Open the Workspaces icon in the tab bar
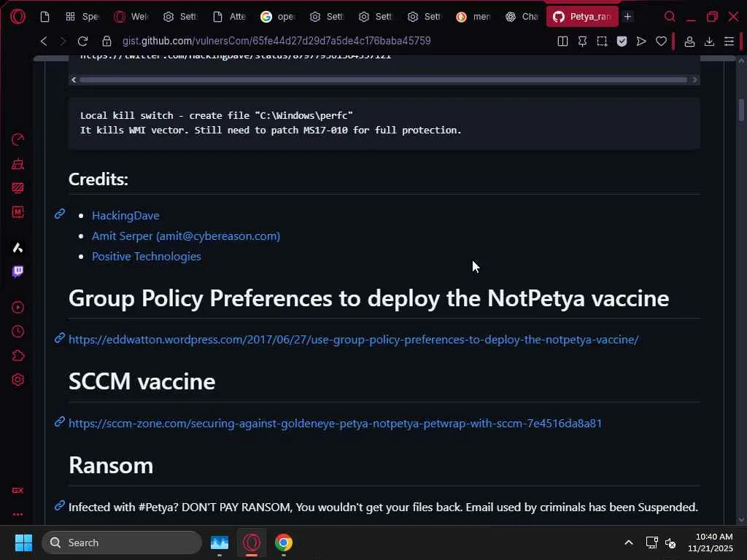The width and height of the screenshot is (747, 560). pyautogui.click(x=44, y=17)
